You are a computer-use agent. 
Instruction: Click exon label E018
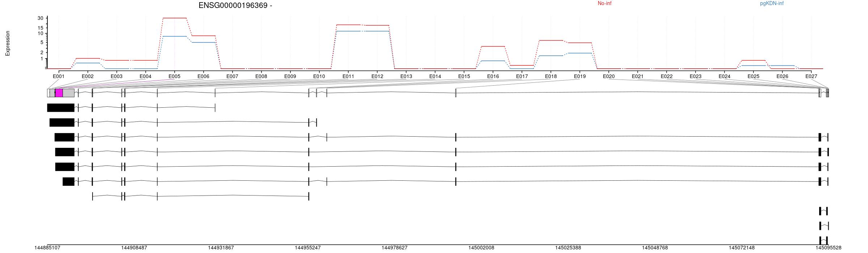point(551,76)
